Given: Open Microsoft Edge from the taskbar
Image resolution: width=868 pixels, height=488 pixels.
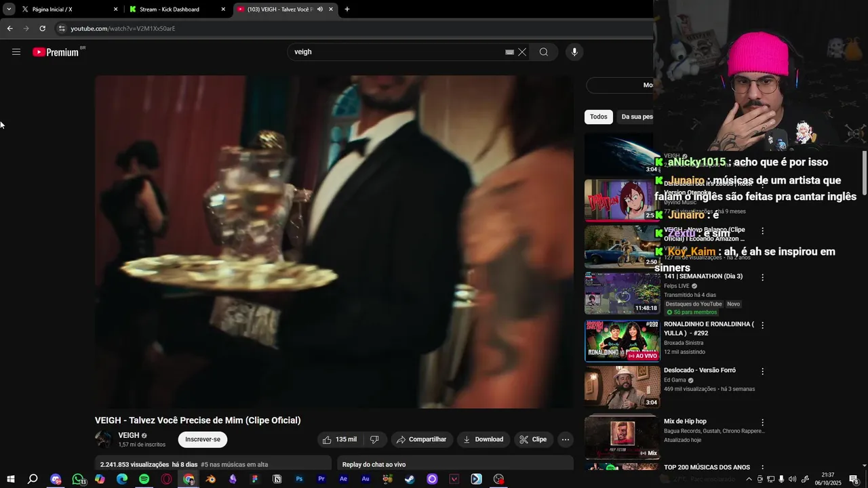Looking at the screenshot, I should tap(122, 479).
